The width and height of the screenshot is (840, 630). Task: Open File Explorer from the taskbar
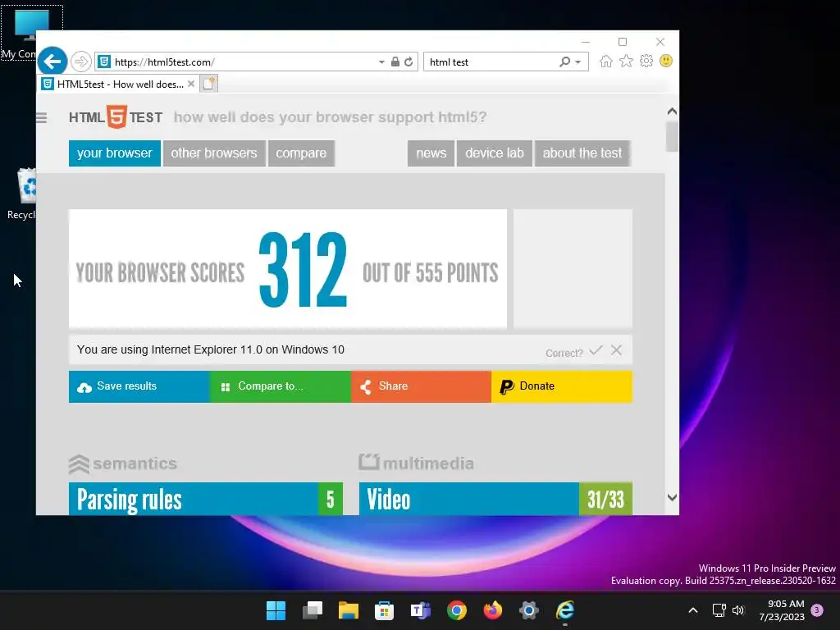(x=348, y=610)
